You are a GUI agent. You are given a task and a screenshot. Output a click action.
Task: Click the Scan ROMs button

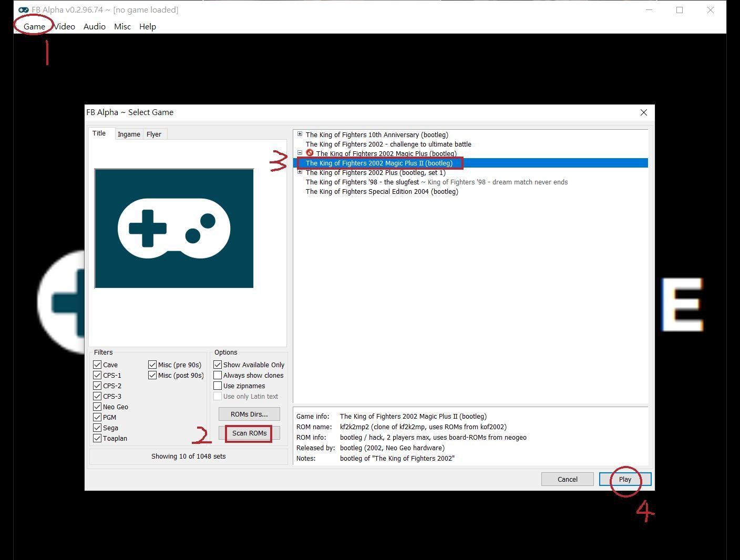(249, 433)
